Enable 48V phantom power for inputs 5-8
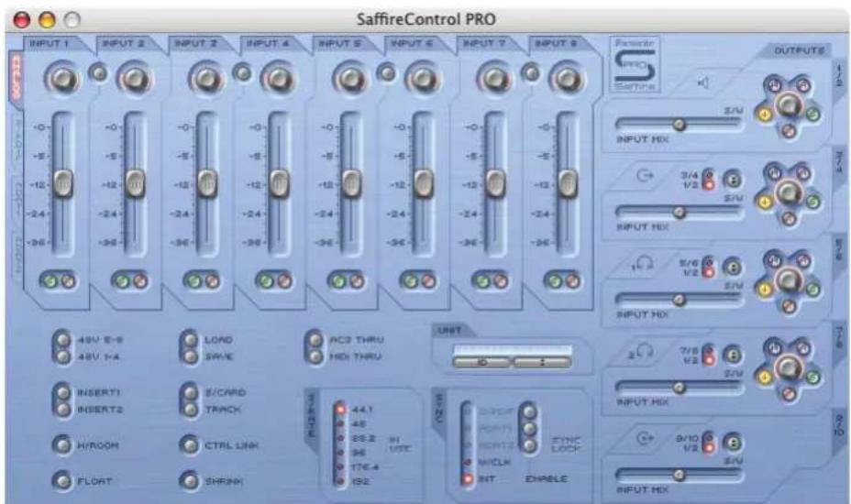This screenshot has height=504, width=851. 63,340
